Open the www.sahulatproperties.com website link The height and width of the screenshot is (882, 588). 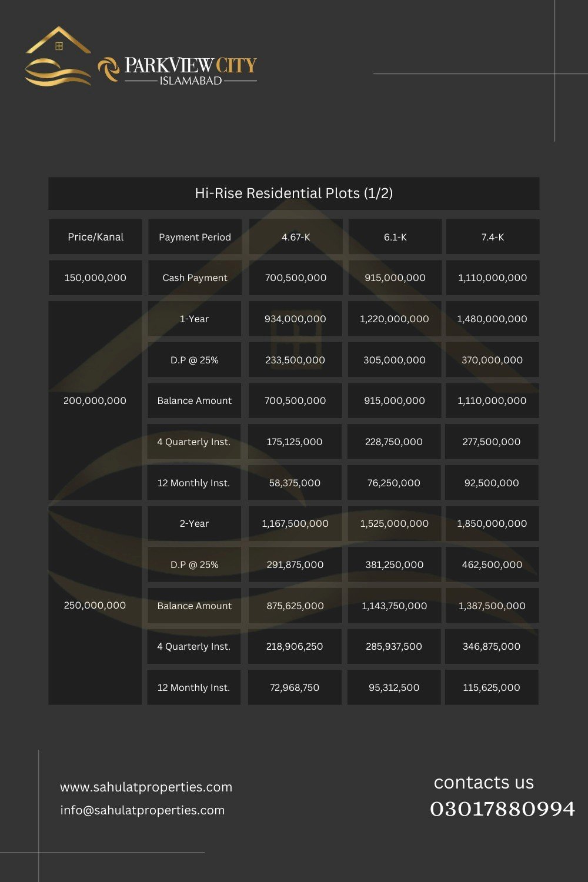(x=146, y=787)
